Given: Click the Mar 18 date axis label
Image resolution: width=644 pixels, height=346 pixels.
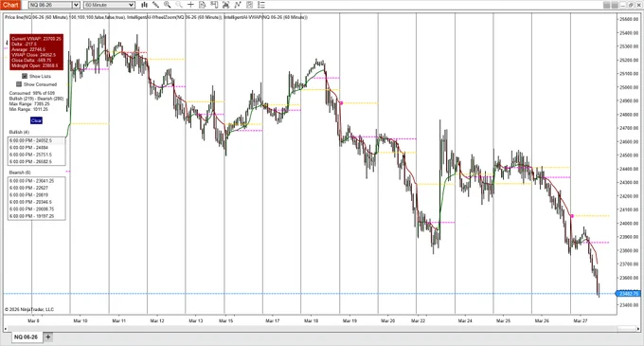Looking at the screenshot, I should click(311, 321).
